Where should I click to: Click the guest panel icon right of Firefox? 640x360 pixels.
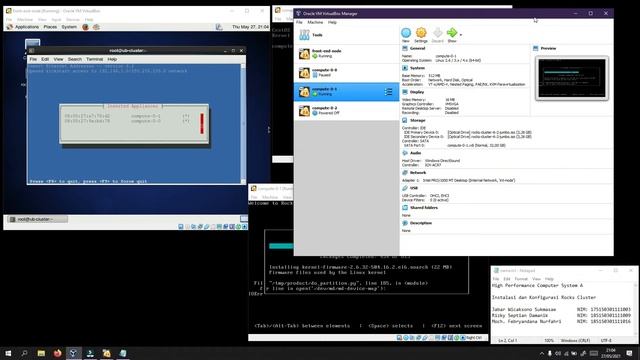(x=96, y=27)
